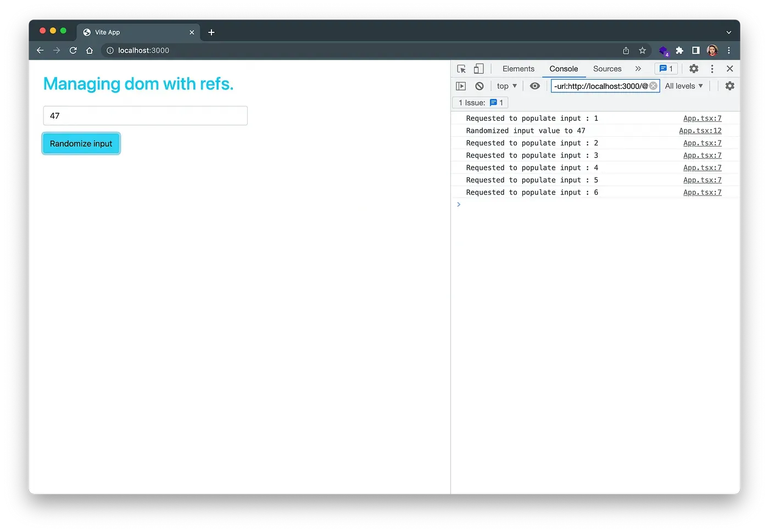
Task: Switch to the Elements panel
Action: pyautogui.click(x=518, y=69)
